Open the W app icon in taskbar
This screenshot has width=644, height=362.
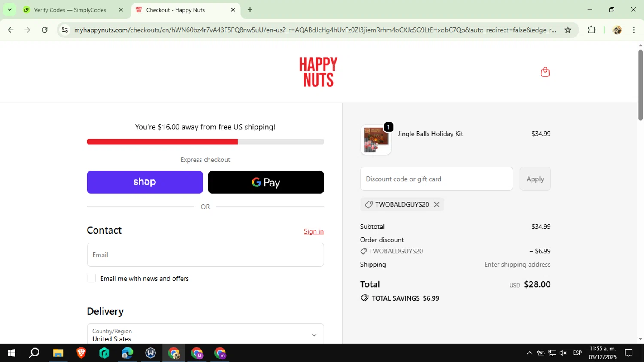coord(151,353)
